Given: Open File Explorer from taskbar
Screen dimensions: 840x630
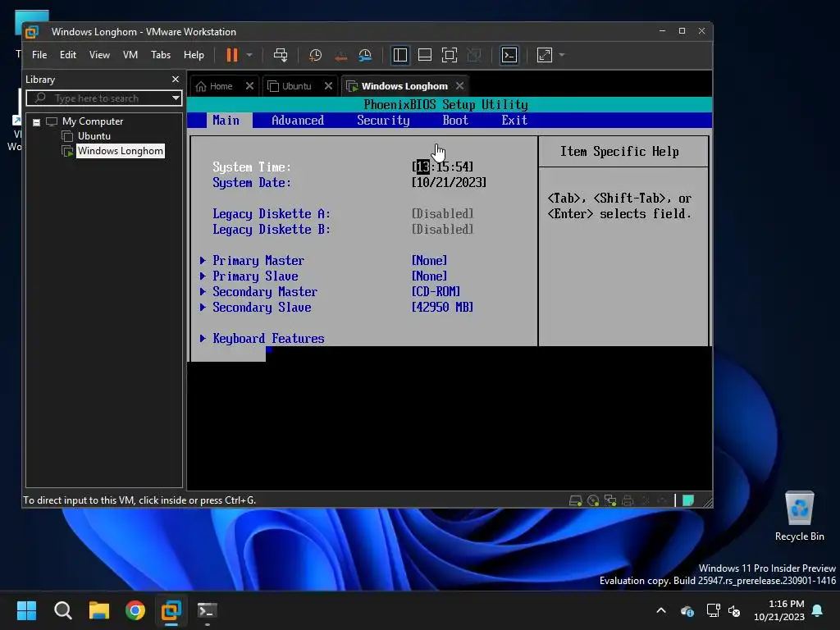Looking at the screenshot, I should point(99,610).
